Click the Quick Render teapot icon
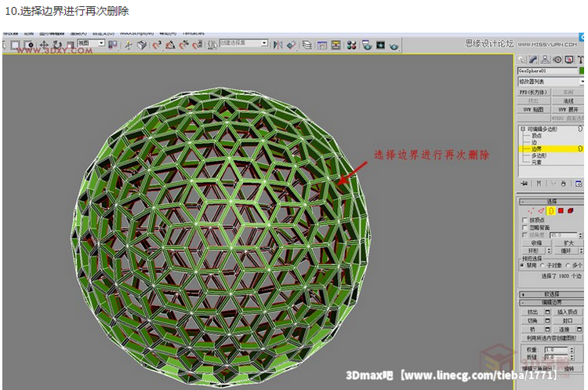This screenshot has width=588, height=390. click(x=394, y=46)
